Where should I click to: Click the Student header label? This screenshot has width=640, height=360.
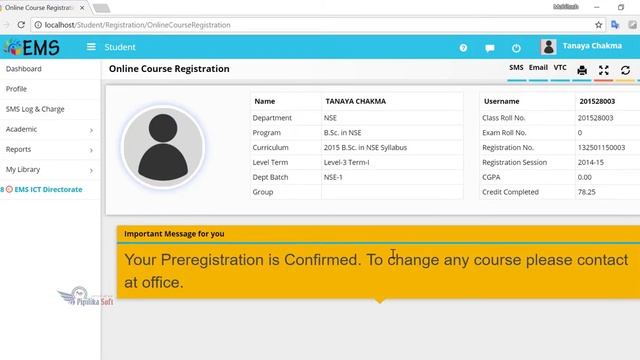(120, 47)
